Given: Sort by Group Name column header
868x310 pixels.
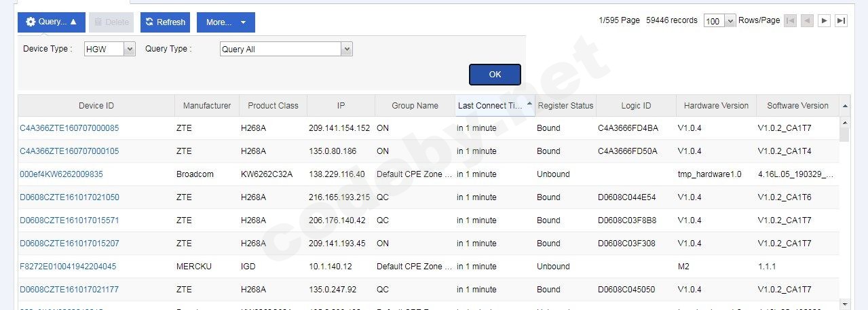Looking at the screenshot, I should tap(415, 106).
